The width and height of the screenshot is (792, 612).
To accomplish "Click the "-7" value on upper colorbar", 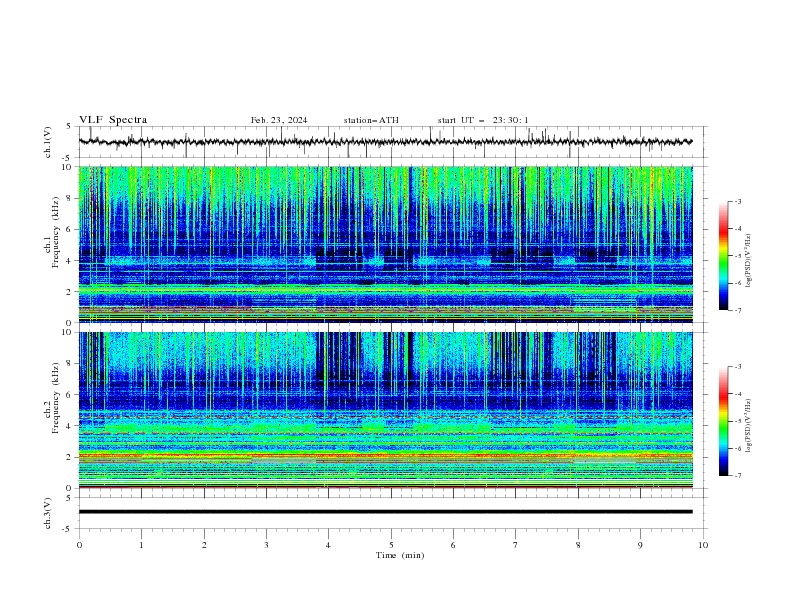I will tap(737, 311).
